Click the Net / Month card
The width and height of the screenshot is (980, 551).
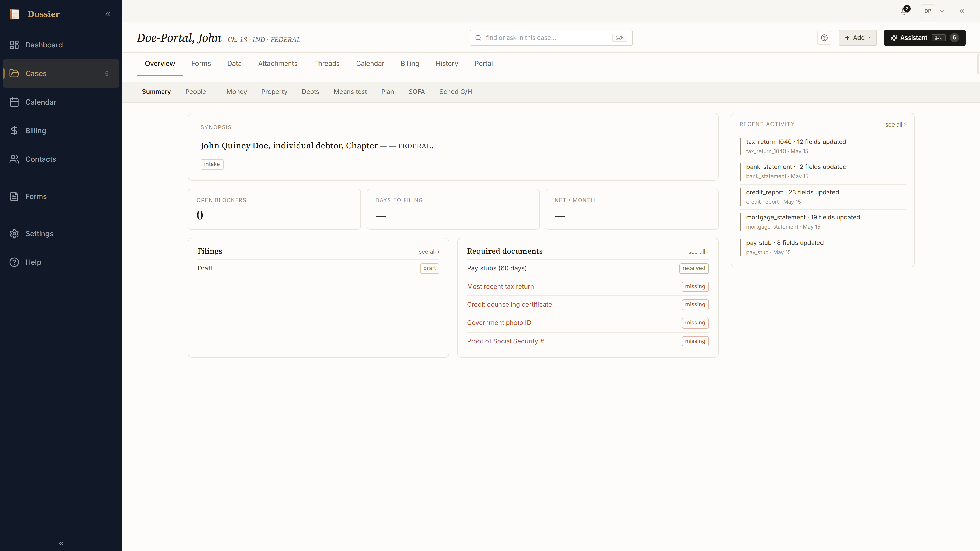tap(632, 209)
